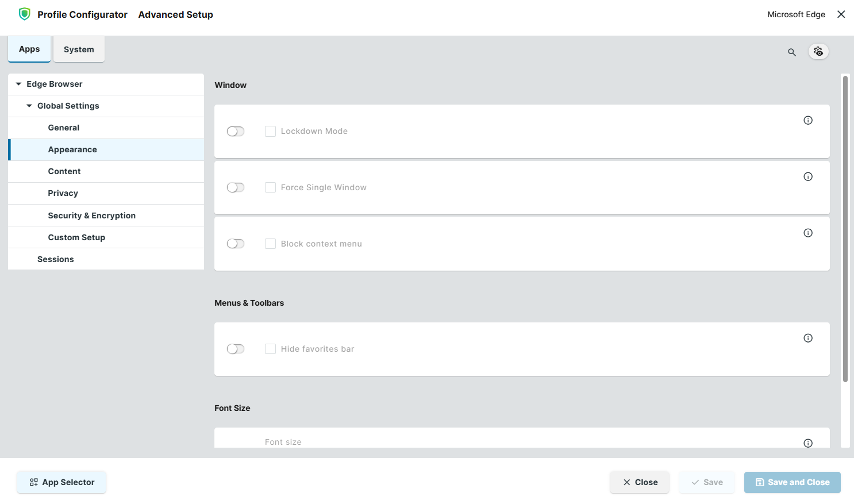The height and width of the screenshot is (504, 854).
Task: Show info for Block context menu
Action: point(807,233)
